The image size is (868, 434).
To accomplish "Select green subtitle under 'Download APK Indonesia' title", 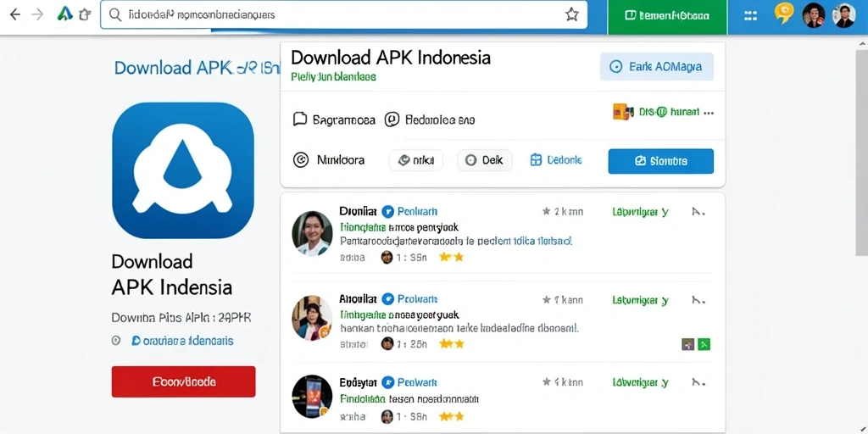I will 333,77.
